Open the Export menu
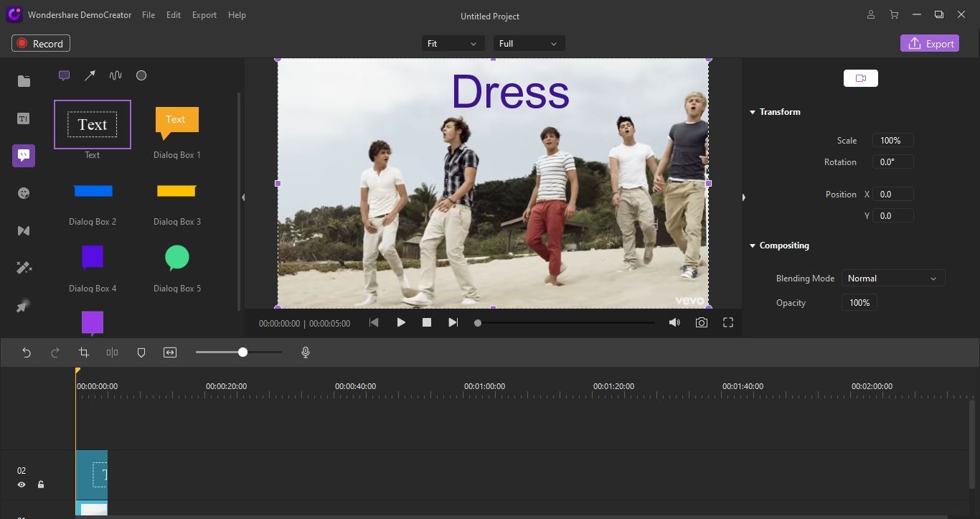The width and height of the screenshot is (980, 519). pos(204,15)
